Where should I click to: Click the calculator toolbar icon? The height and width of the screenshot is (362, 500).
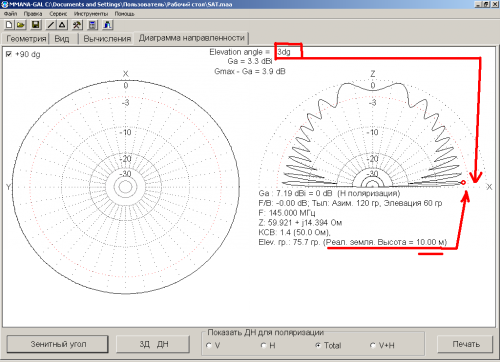[92, 25]
